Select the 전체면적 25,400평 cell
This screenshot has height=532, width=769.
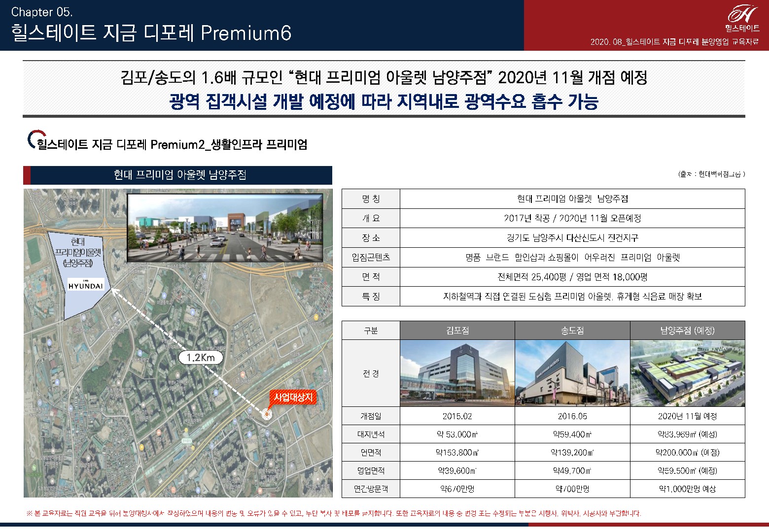point(572,277)
